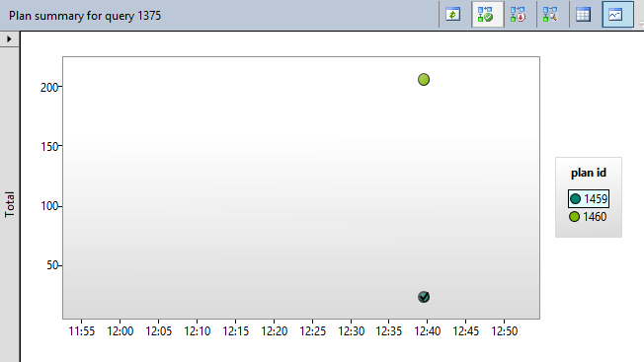Select the forced plan checkmark data point

pyautogui.click(x=424, y=297)
